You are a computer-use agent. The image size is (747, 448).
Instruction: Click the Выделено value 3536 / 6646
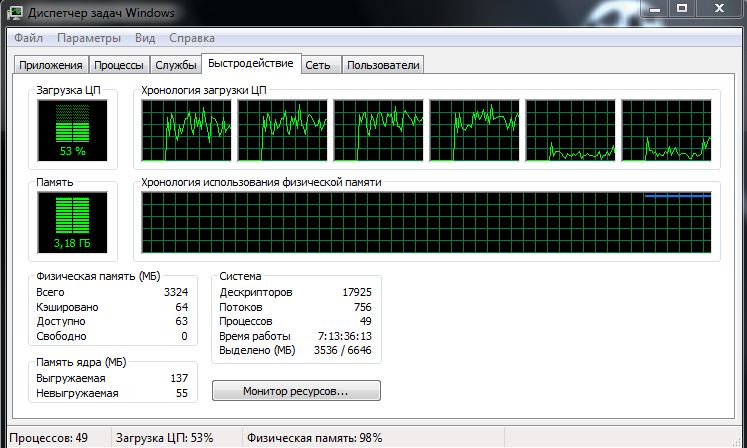[343, 350]
